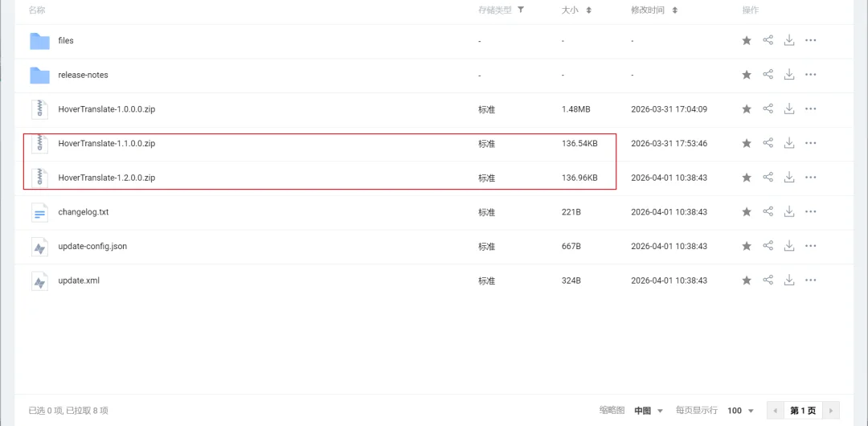Sort by 大小 column header
This screenshot has height=426, width=868.
click(x=576, y=10)
